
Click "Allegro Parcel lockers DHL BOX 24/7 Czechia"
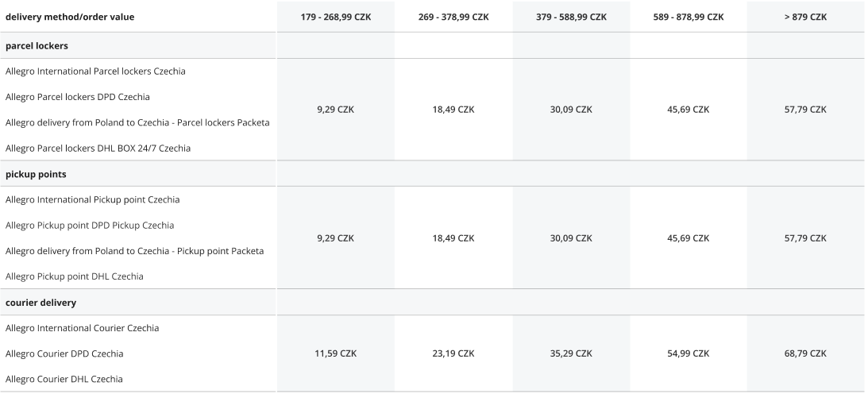click(x=98, y=148)
